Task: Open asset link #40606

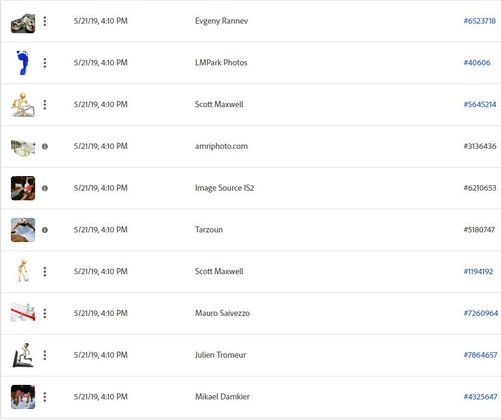Action: click(477, 63)
